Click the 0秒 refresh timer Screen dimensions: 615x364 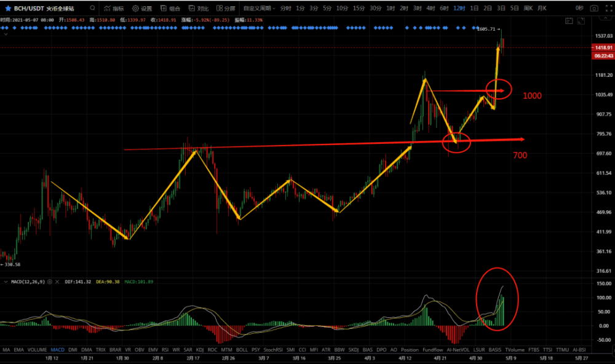579,8
